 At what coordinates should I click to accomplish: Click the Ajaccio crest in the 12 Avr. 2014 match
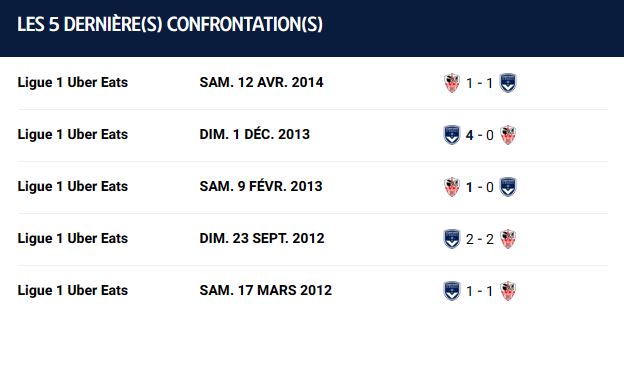452,83
